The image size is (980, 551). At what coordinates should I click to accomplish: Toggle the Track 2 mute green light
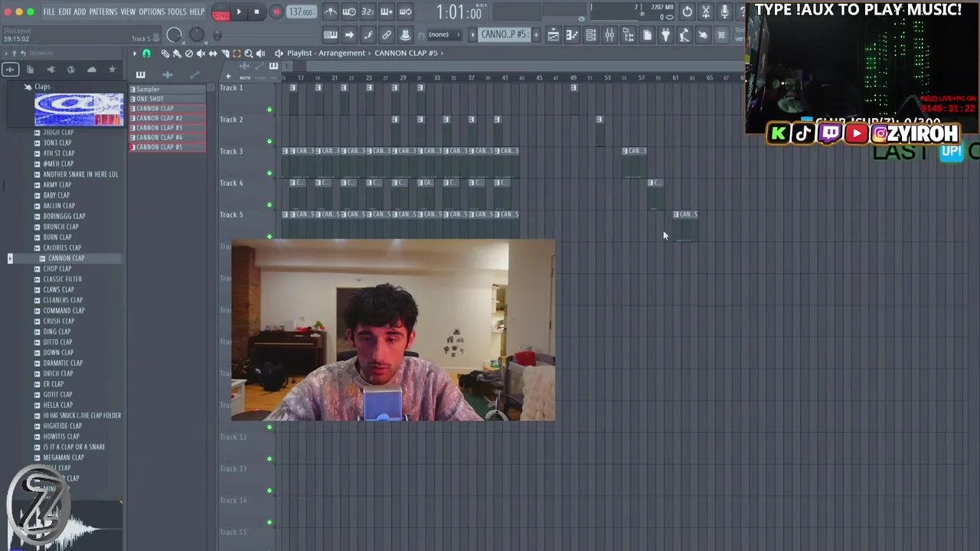coord(269,142)
